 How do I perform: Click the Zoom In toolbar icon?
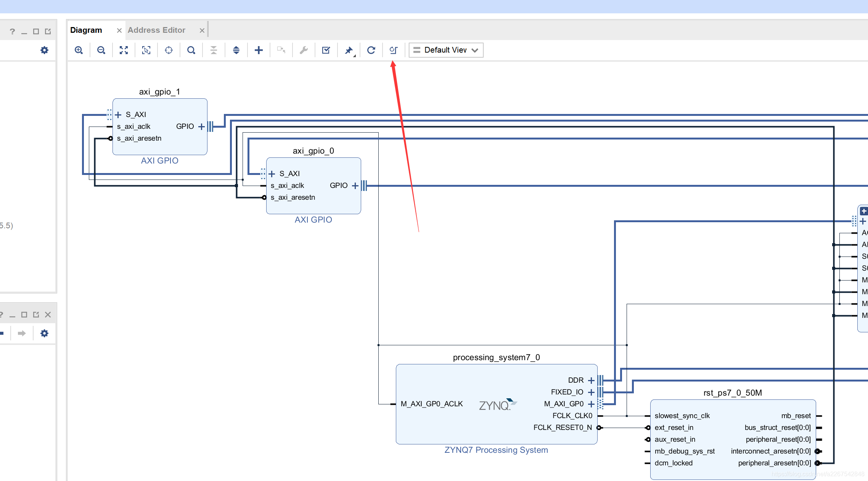click(79, 50)
